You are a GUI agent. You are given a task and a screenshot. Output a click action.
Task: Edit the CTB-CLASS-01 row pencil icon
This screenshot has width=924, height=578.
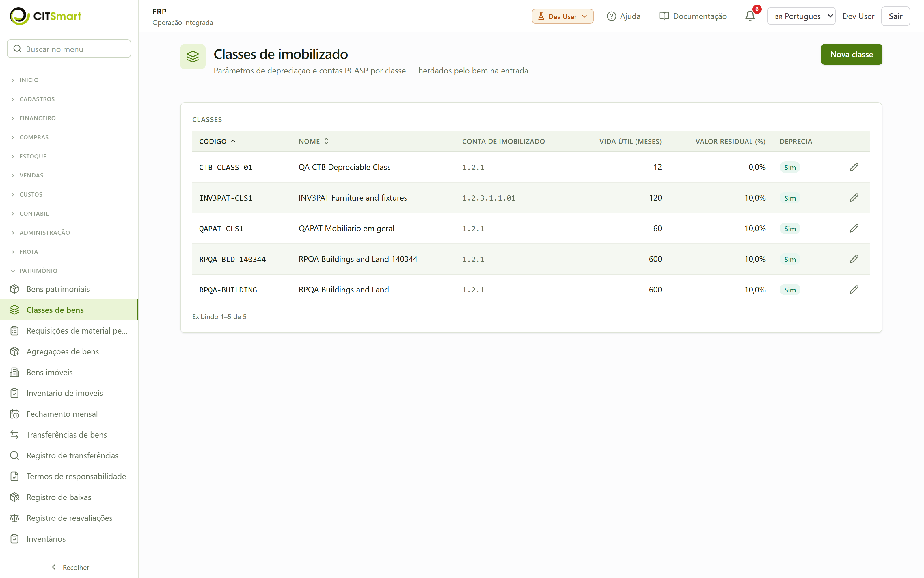pyautogui.click(x=854, y=167)
